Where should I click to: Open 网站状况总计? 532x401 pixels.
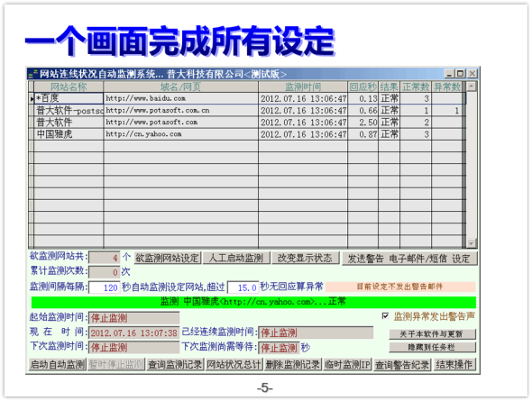pyautogui.click(x=234, y=364)
